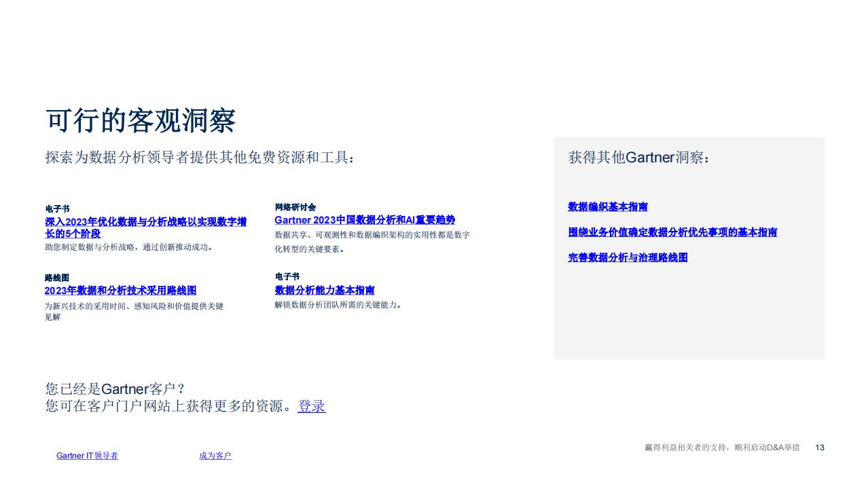Open the 2023年数据和分析技术采用路线图 link
Image resolution: width=868 pixels, height=489 pixels.
120,291
